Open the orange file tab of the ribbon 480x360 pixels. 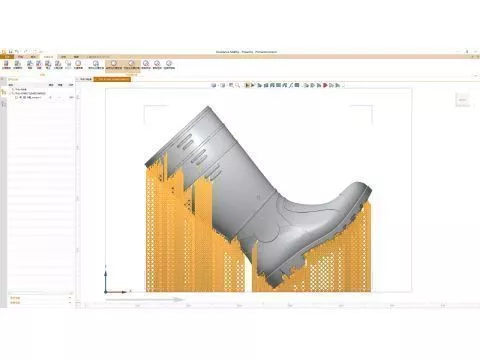[x=7, y=57]
